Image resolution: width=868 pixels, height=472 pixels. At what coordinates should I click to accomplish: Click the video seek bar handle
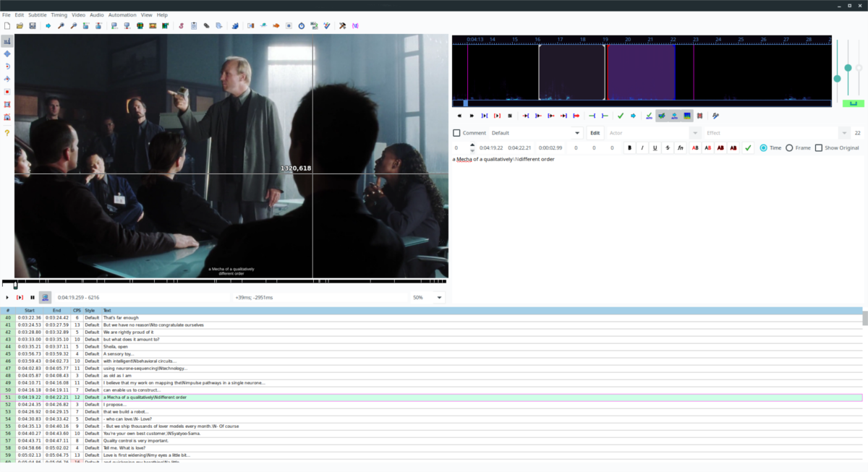click(15, 285)
